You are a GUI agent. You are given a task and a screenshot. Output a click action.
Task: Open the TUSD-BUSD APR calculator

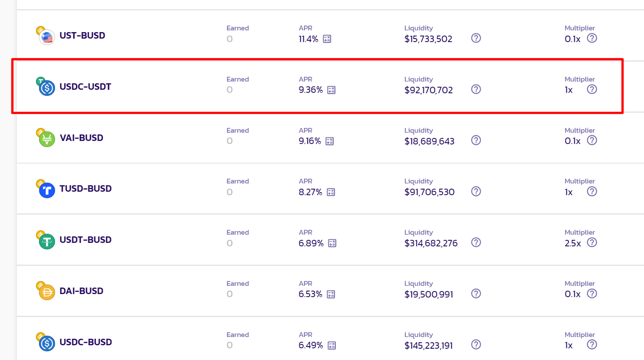[x=331, y=192]
